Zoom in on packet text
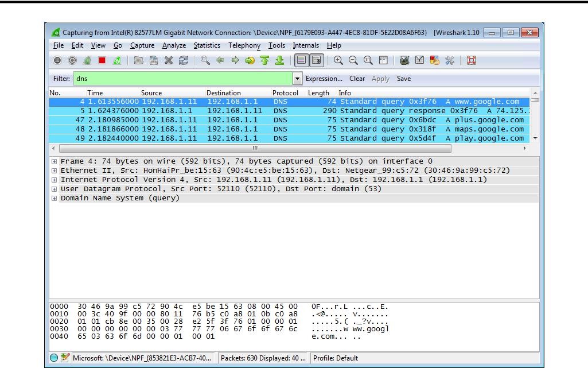The width and height of the screenshot is (588, 368). click(338, 60)
